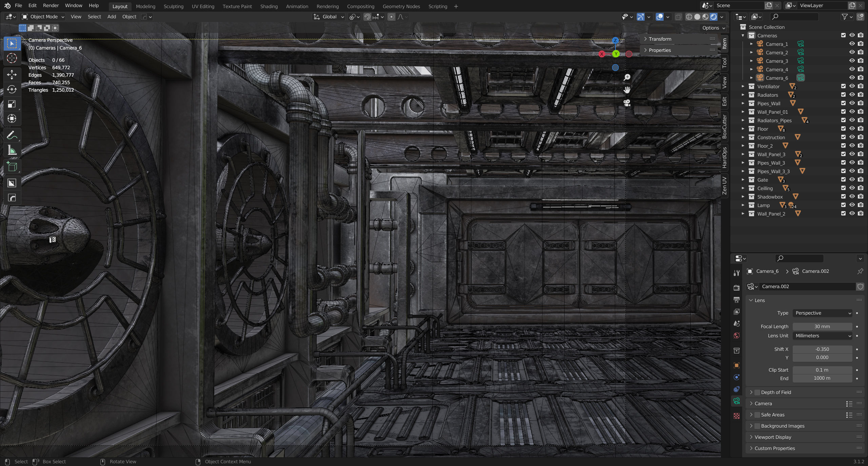
Task: Select the Measure tool
Action: (x=12, y=150)
